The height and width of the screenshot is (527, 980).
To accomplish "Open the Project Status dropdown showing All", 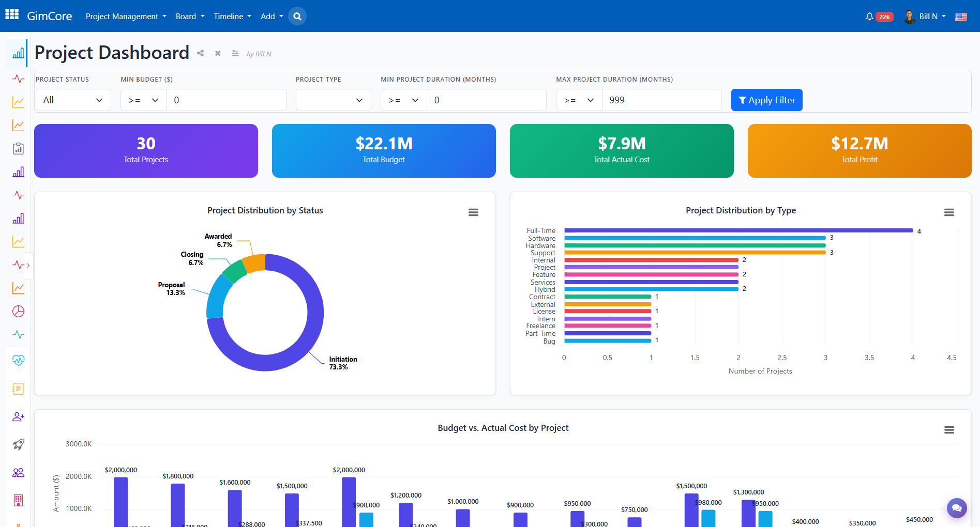I will [x=73, y=100].
